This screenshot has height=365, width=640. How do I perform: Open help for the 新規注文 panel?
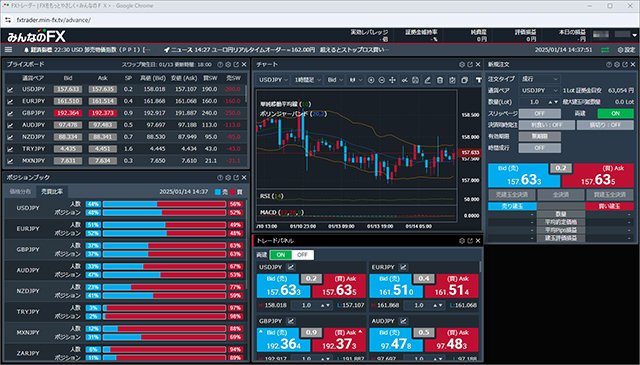click(609, 65)
